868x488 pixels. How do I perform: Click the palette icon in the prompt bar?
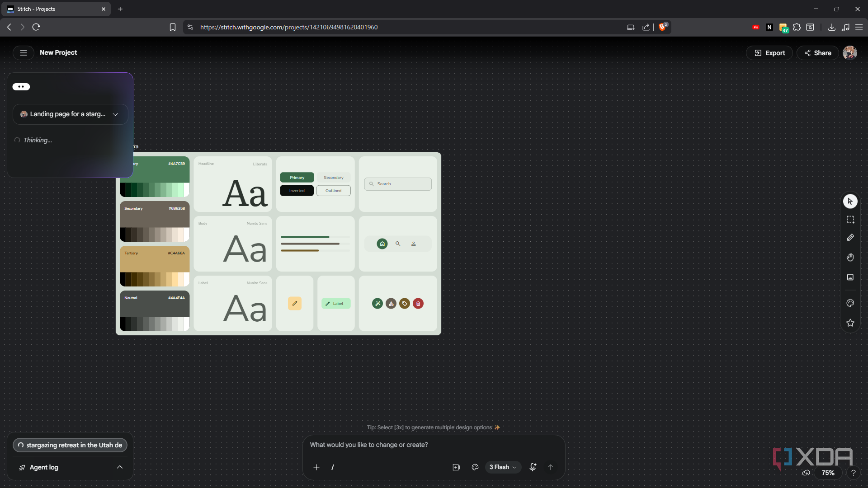click(x=475, y=467)
